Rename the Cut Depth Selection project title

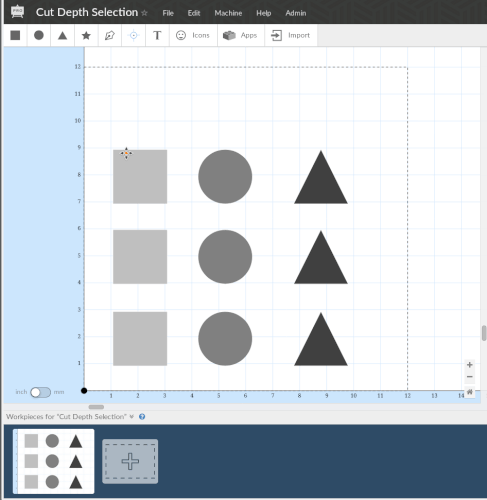click(x=87, y=12)
